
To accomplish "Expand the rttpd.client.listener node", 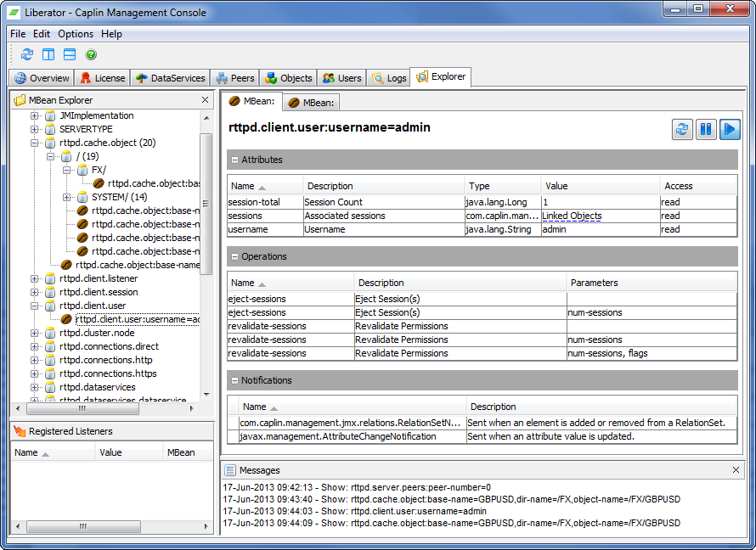I will (x=34, y=278).
